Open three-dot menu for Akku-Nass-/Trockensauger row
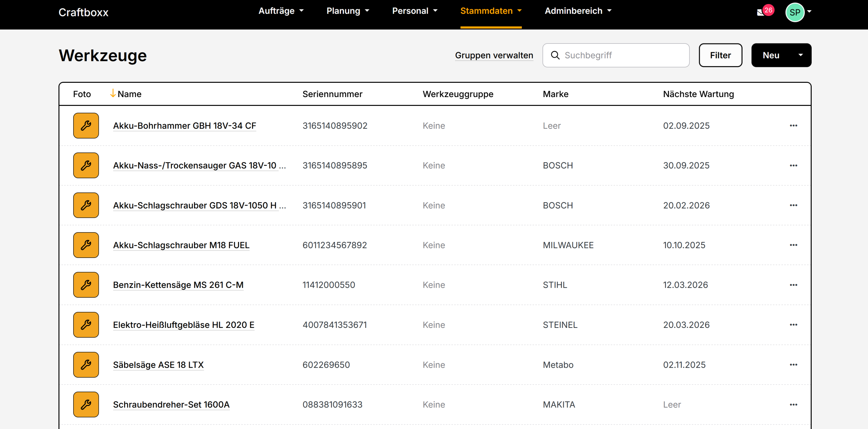Viewport: 868px width, 429px height. pos(793,166)
